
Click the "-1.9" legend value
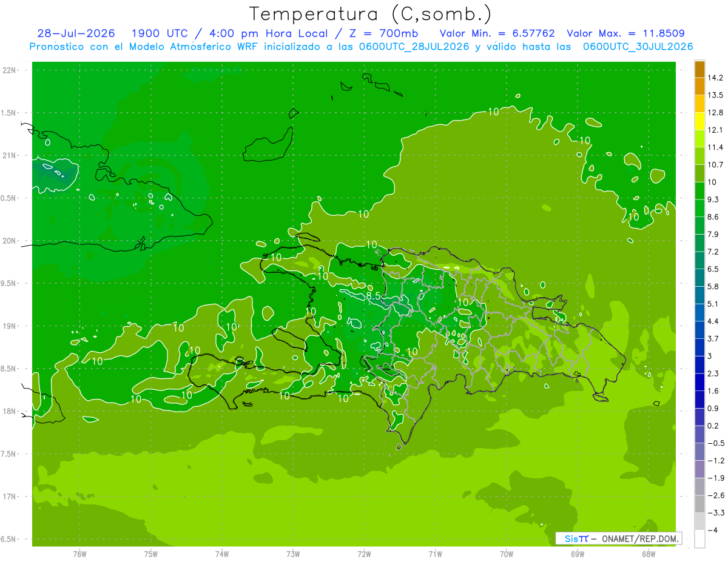pos(715,478)
